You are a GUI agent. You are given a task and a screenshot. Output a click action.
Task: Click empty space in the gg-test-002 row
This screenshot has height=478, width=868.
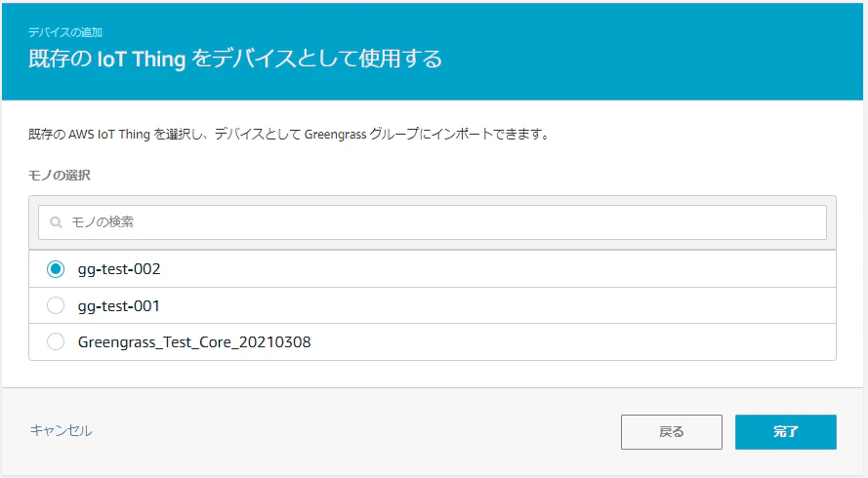pyautogui.click(x=498, y=269)
